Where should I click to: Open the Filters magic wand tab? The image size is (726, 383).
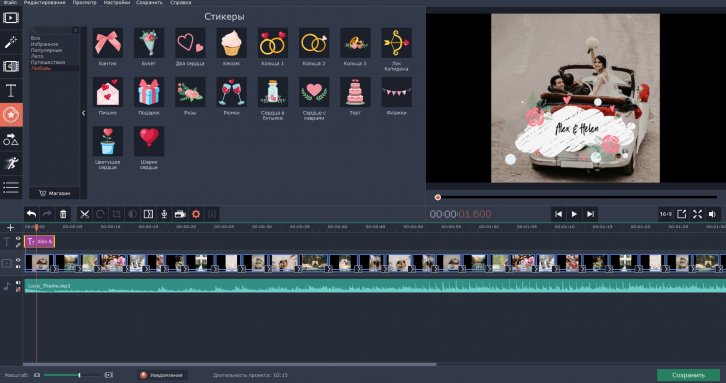(11, 42)
